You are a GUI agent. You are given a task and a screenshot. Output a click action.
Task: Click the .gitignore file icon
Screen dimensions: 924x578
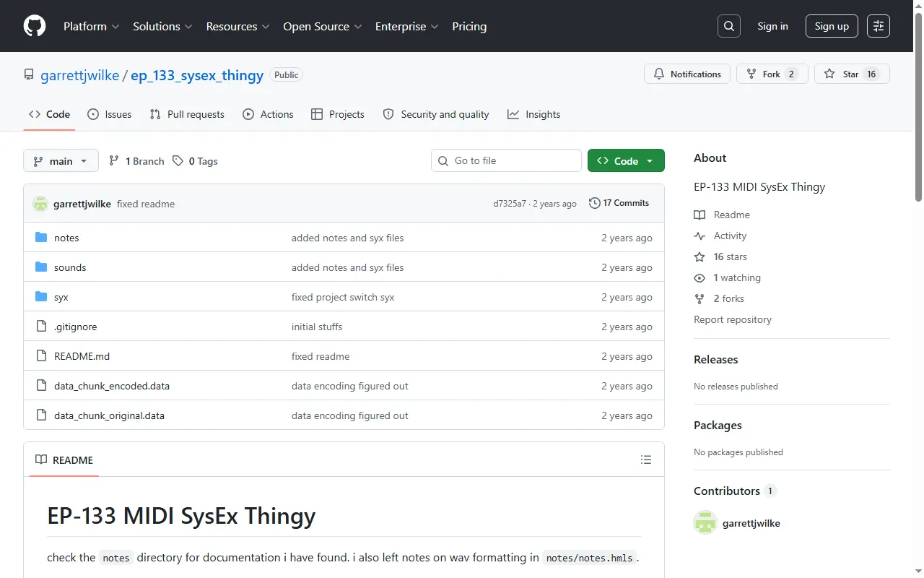coord(41,327)
